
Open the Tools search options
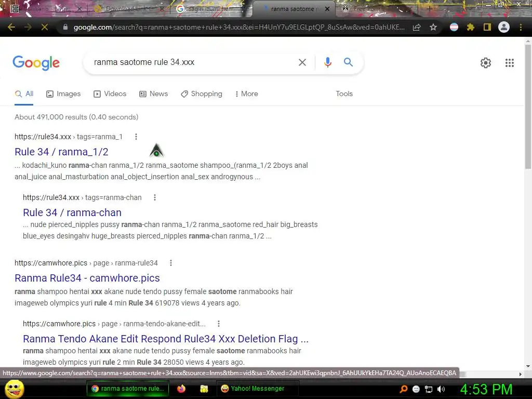pos(344,94)
